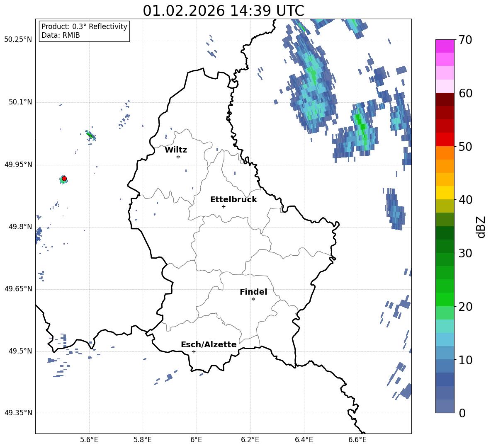The height and width of the screenshot is (448, 491).
Task: Select the Ettelbruck station label
Action: pos(233,200)
